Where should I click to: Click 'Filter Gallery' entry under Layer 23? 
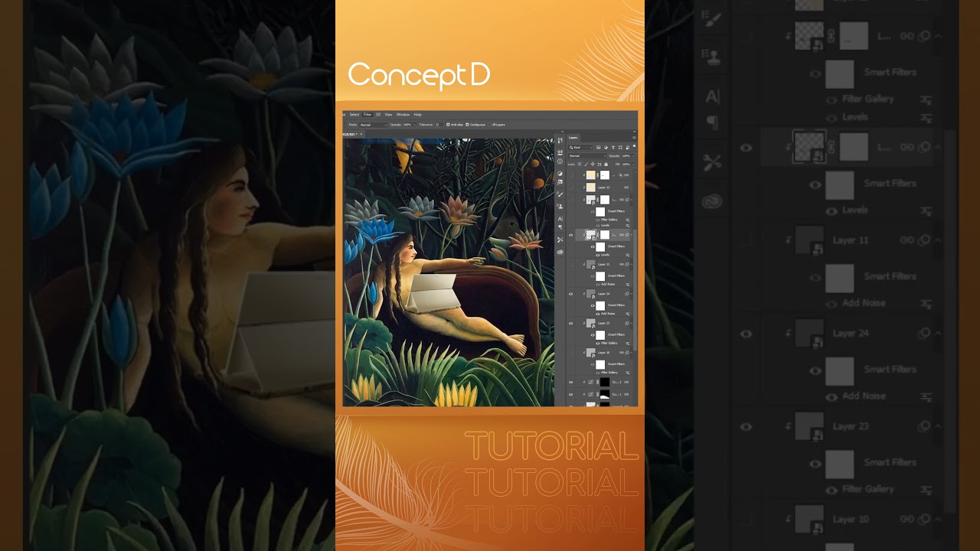coord(609,343)
